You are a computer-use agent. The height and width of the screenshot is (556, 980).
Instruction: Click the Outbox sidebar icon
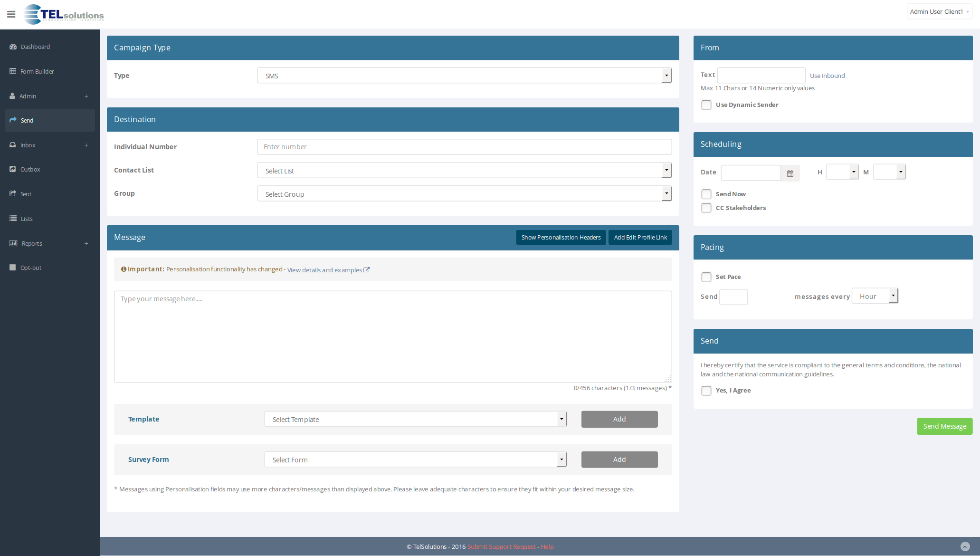[13, 169]
